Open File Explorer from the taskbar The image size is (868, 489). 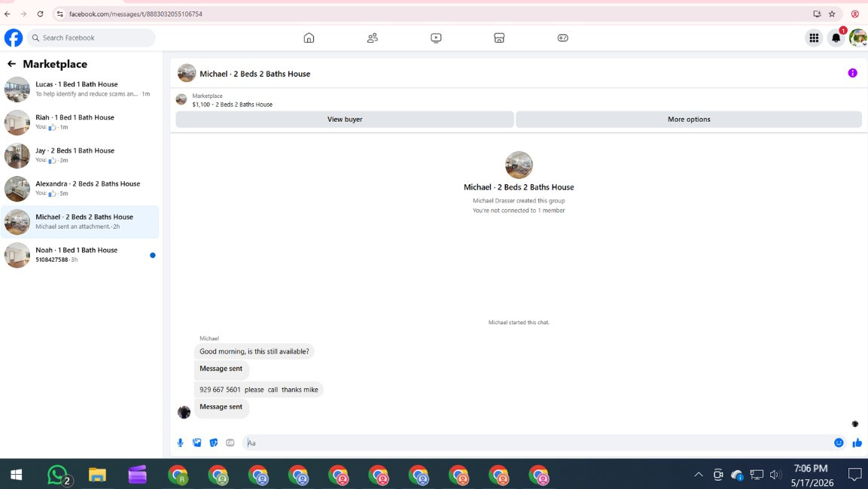pyautogui.click(x=97, y=475)
